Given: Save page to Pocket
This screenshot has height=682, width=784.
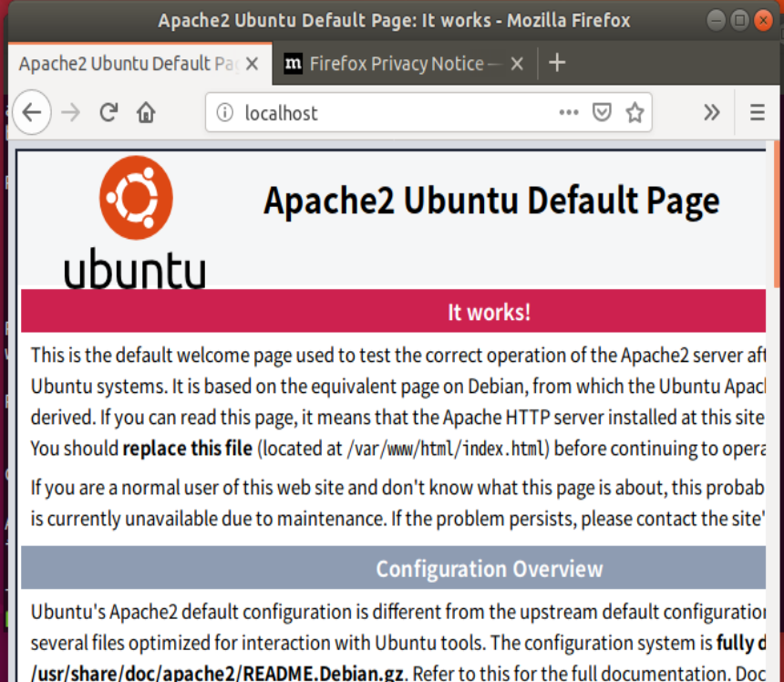Looking at the screenshot, I should pos(602,112).
